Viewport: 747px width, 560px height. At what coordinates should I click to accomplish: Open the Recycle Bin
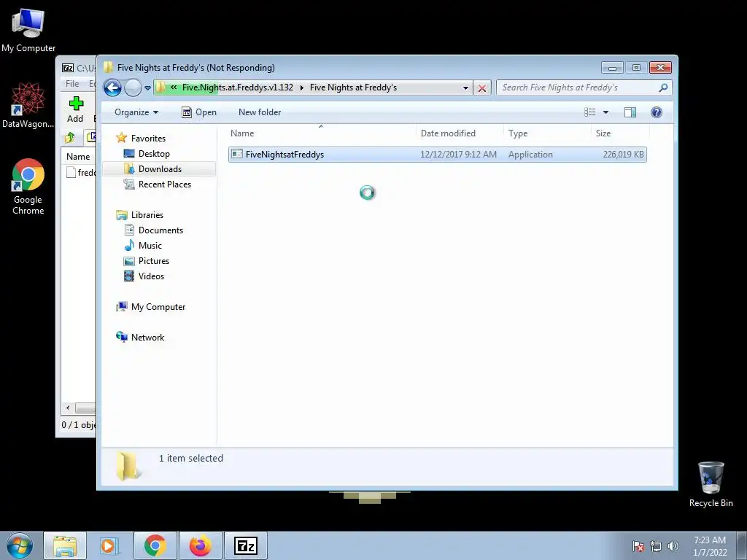pyautogui.click(x=711, y=484)
